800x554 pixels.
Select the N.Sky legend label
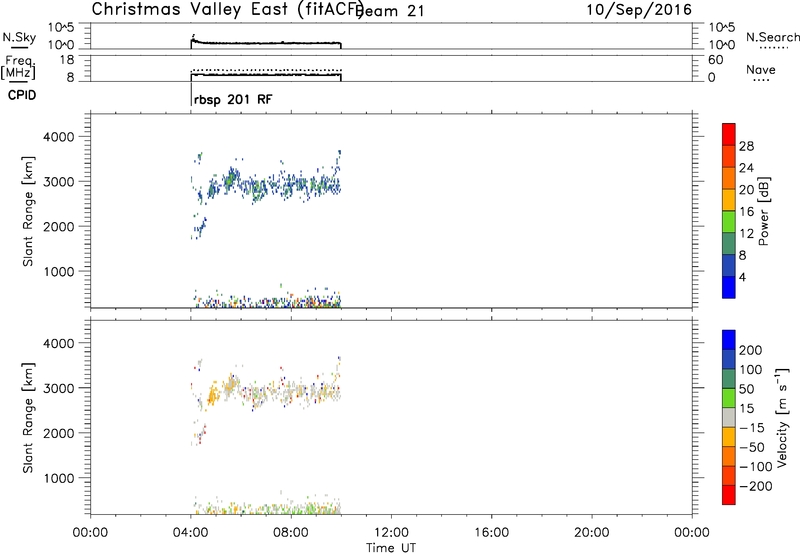click(x=19, y=37)
